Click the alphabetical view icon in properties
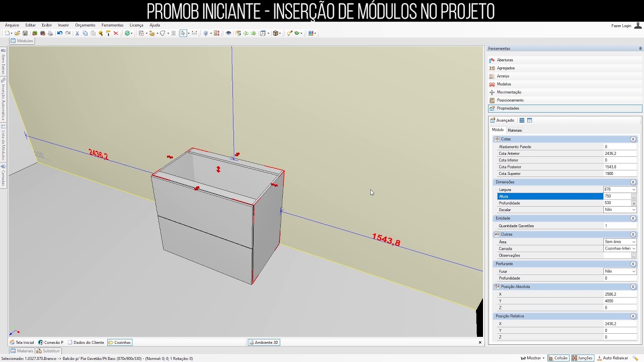The width and height of the screenshot is (644, 362). point(530,120)
